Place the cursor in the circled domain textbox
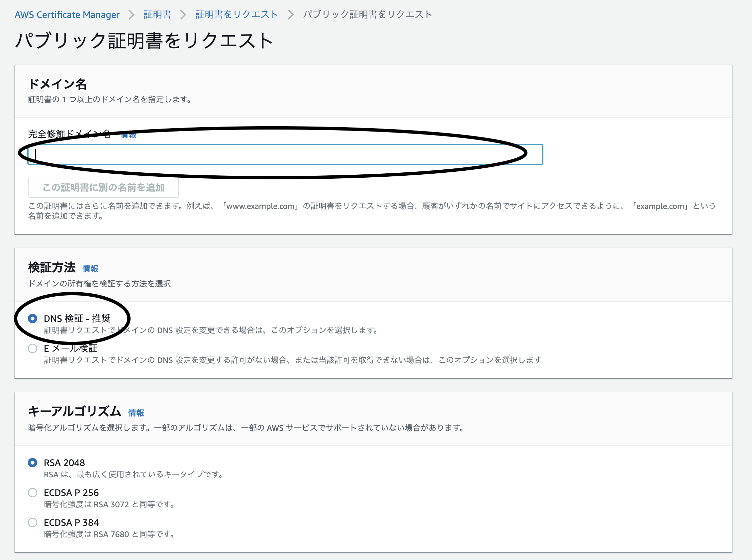This screenshot has width=752, height=560. [285, 154]
